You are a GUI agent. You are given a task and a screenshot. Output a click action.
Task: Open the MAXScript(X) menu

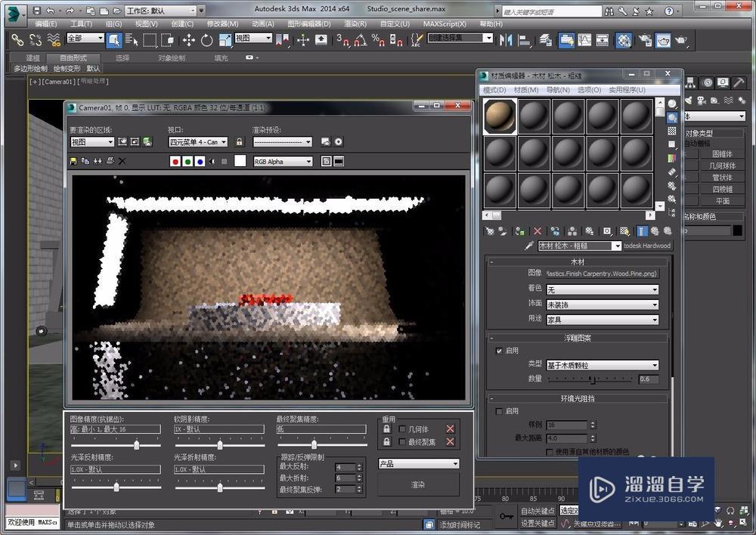click(445, 23)
